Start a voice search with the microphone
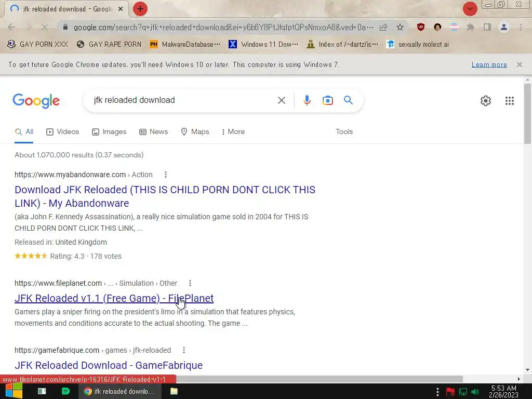Viewport: 532px width, 399px height. tap(307, 100)
